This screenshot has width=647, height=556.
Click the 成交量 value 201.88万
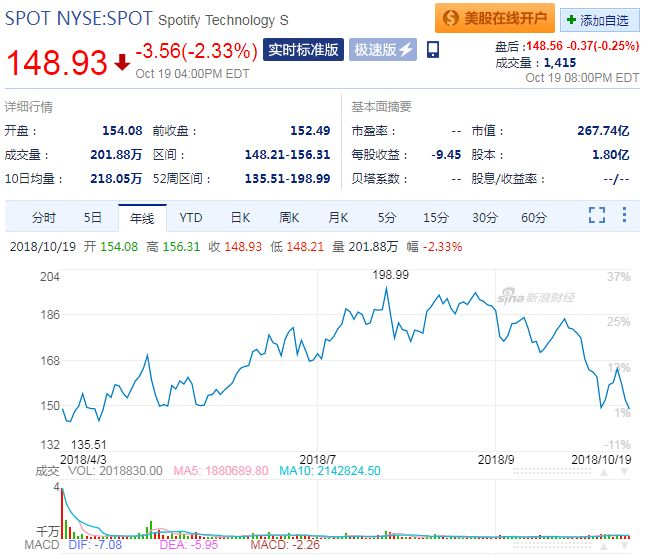coord(116,154)
